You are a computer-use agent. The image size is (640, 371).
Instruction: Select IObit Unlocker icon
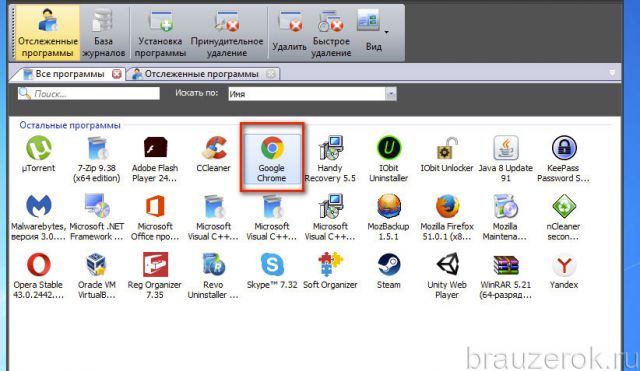tap(447, 148)
